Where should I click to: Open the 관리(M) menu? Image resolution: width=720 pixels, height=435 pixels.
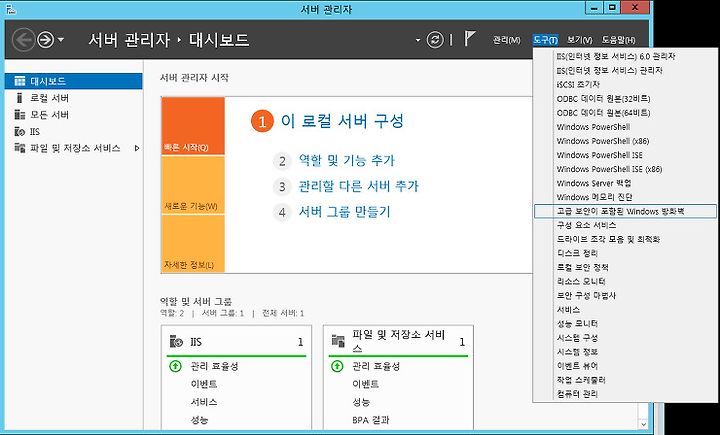point(506,40)
